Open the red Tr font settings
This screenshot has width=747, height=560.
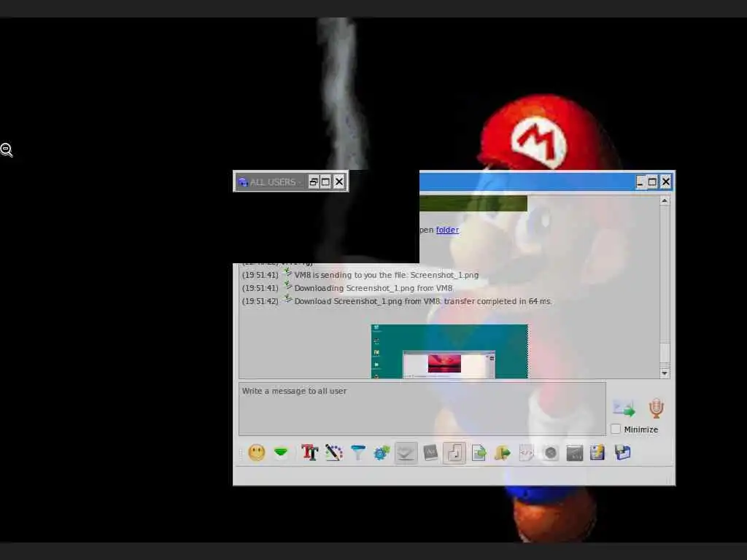(309, 452)
